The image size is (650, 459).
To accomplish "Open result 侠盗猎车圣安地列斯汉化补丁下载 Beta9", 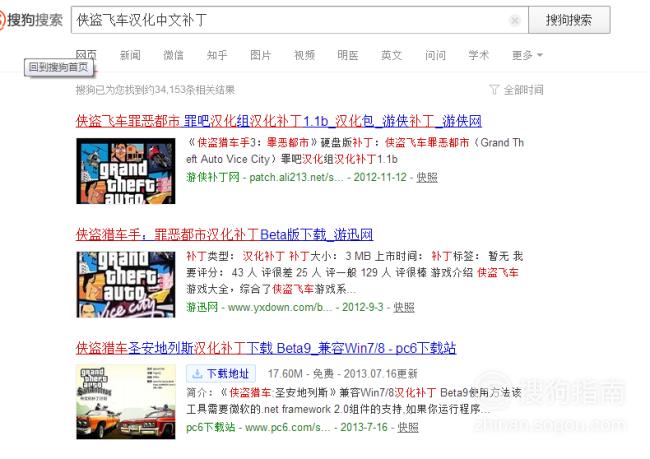I will (266, 347).
